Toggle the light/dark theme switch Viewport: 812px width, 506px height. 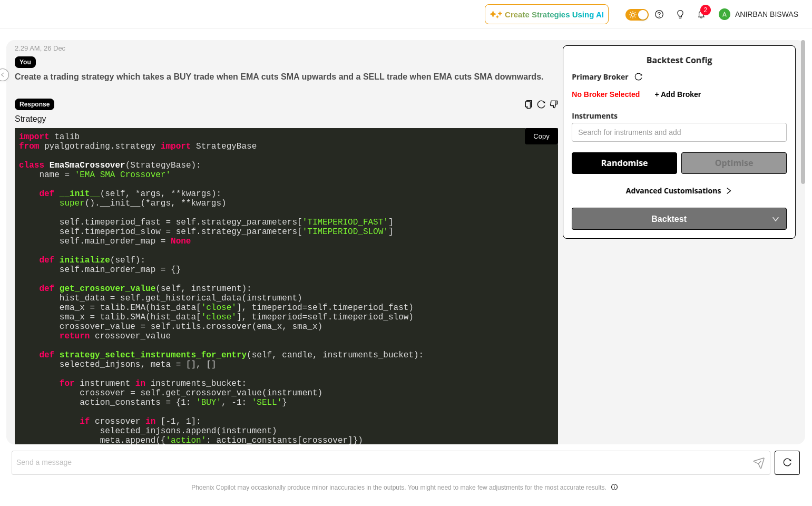tap(637, 15)
